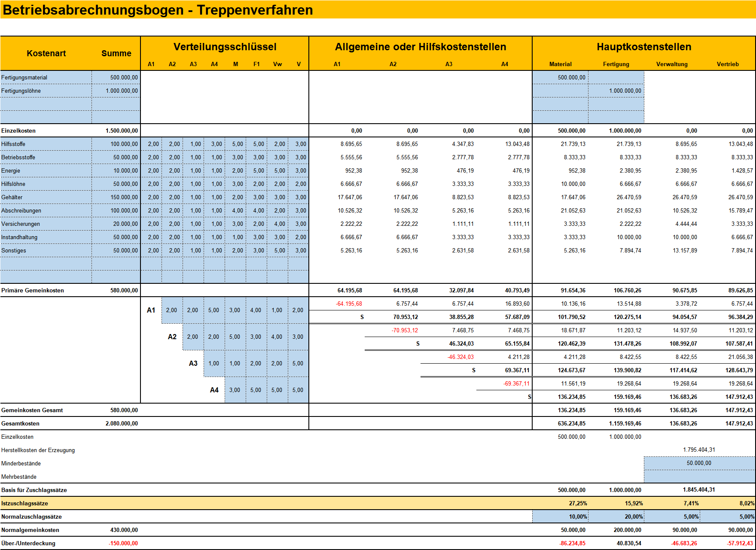756x550 pixels.
Task: Click the Summe column header
Action: (116, 53)
